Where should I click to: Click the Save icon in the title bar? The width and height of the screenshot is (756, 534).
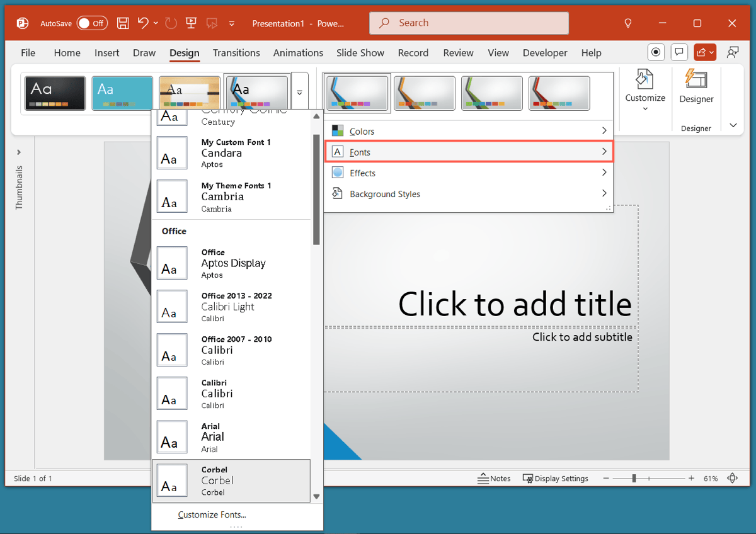(123, 23)
